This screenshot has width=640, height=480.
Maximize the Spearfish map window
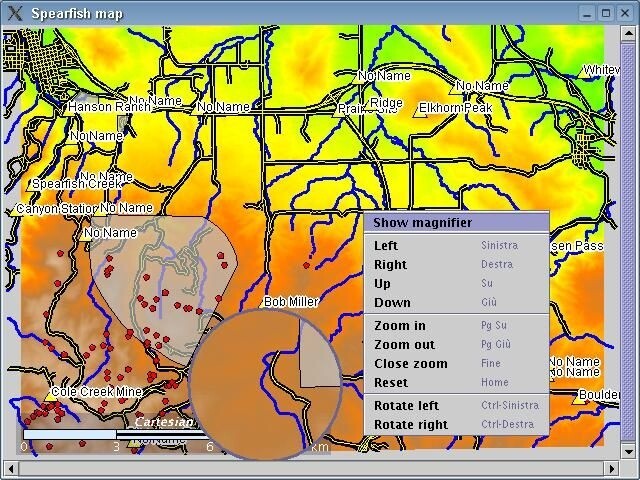(606, 13)
